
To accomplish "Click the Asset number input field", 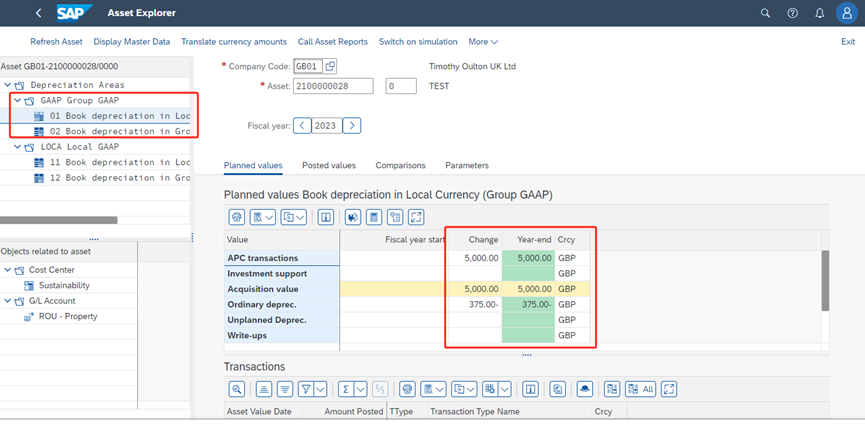I will (x=333, y=87).
